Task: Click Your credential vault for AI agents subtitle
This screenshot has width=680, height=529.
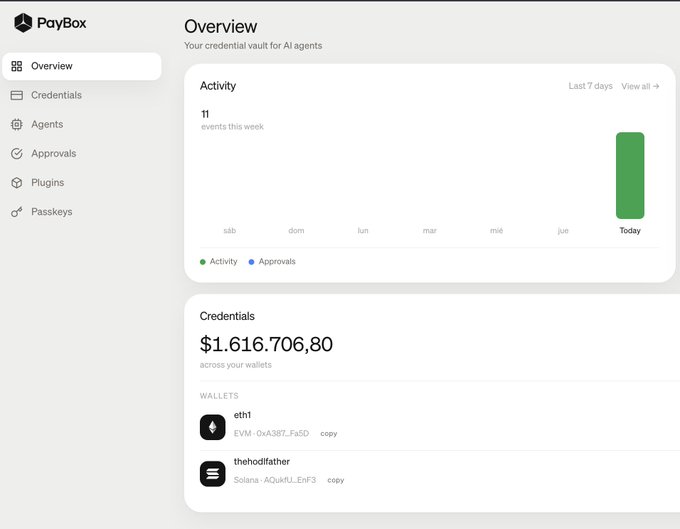Action: click(x=253, y=46)
